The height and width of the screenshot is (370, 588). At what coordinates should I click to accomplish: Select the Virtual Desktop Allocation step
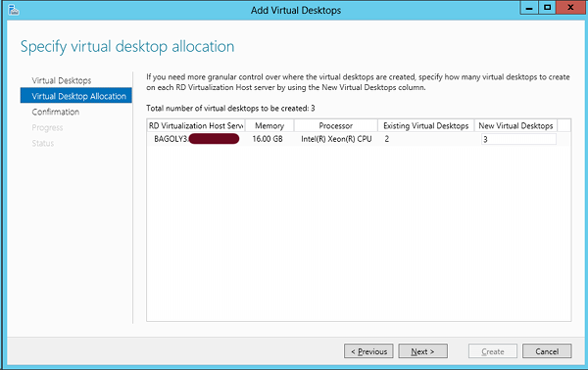(x=76, y=96)
